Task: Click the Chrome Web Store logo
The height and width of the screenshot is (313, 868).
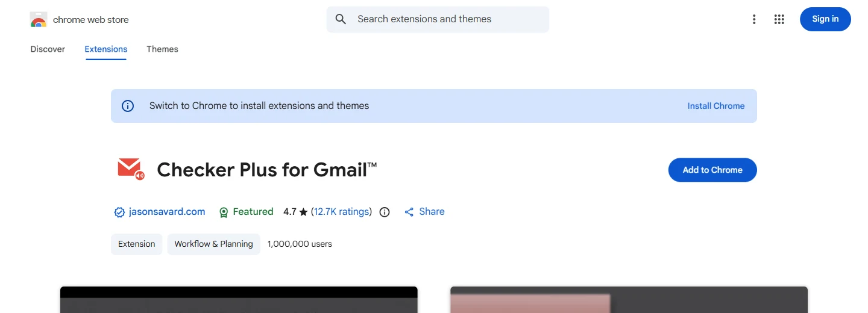Action: [x=39, y=20]
